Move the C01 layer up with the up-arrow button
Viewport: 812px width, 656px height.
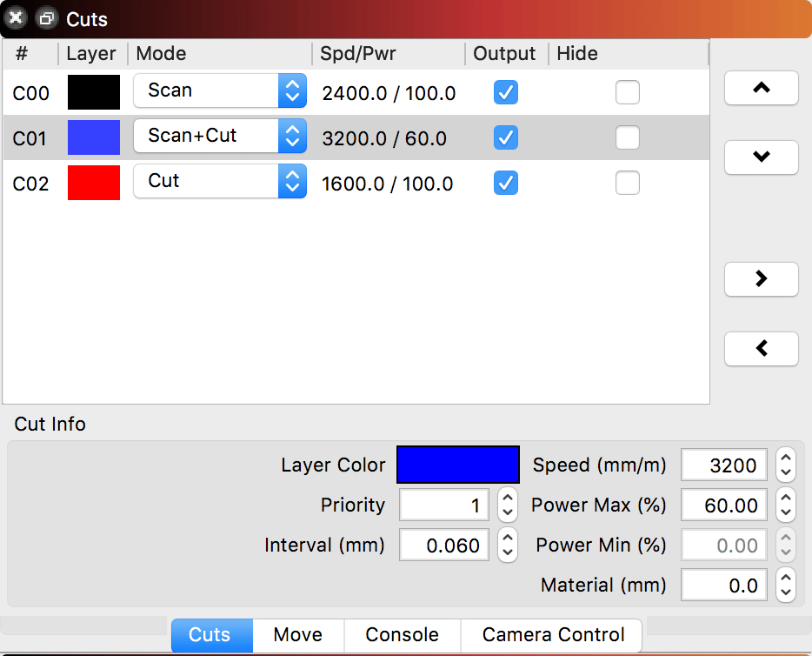coord(761,88)
